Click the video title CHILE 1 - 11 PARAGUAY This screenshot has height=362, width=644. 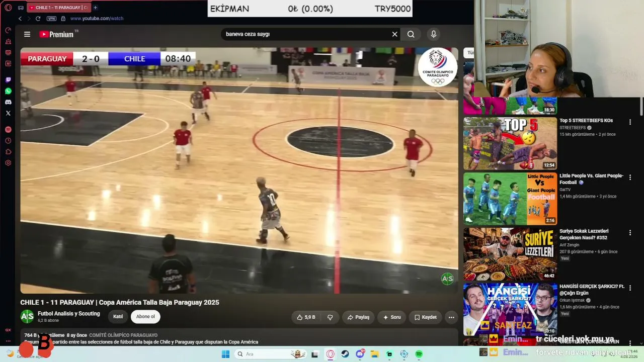(120, 302)
